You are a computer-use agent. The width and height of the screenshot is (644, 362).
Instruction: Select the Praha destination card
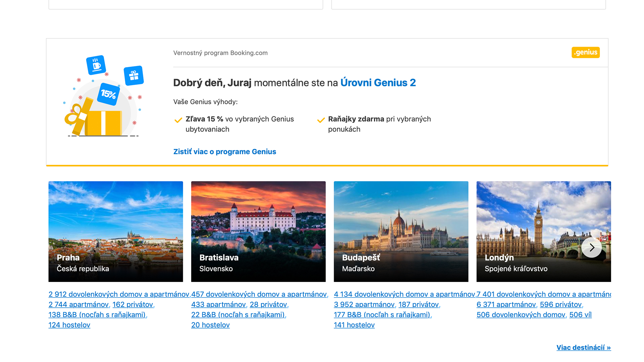(116, 232)
